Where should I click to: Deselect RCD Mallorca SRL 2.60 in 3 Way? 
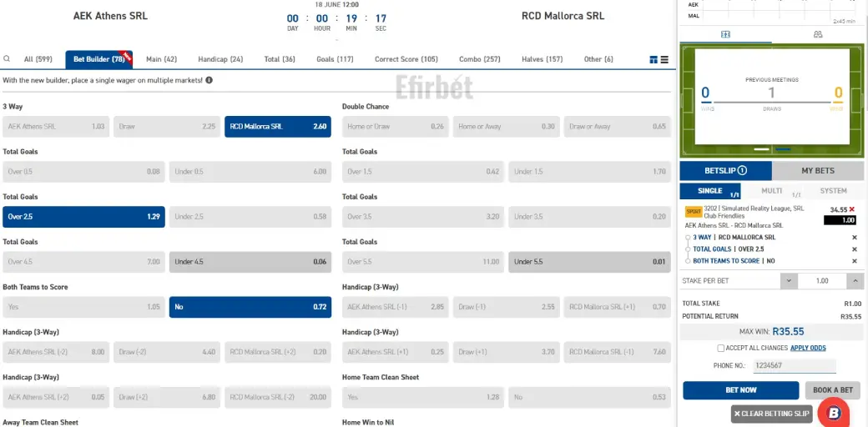[278, 127]
